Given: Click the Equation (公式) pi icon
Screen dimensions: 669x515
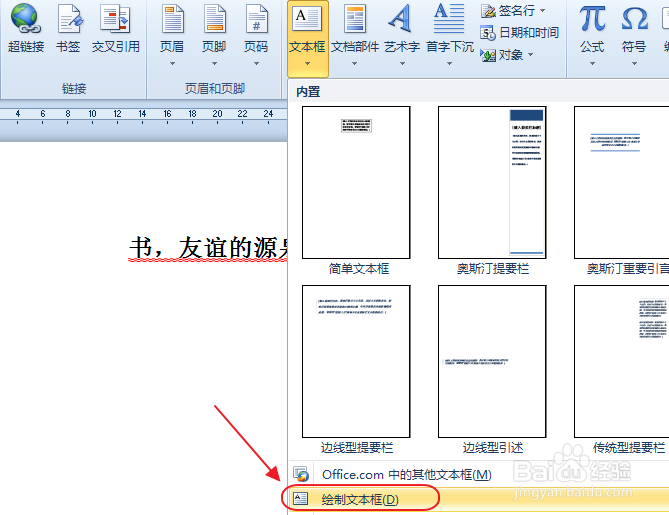Looking at the screenshot, I should pos(592,19).
